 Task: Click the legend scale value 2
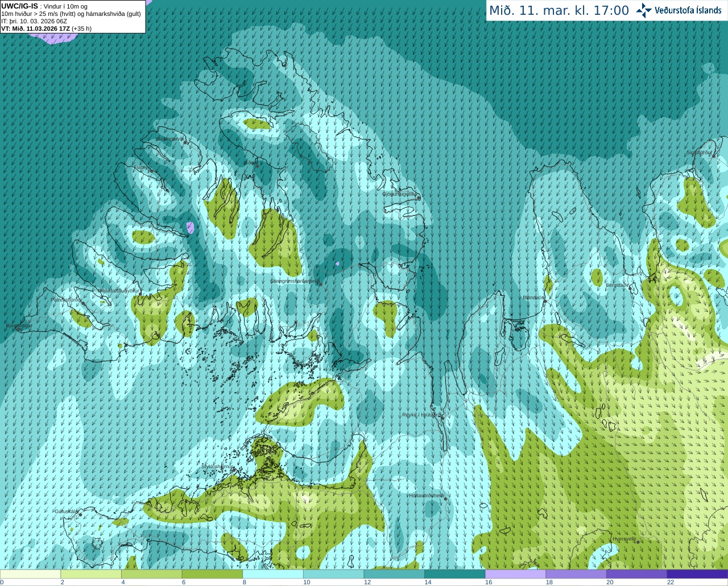click(x=62, y=582)
